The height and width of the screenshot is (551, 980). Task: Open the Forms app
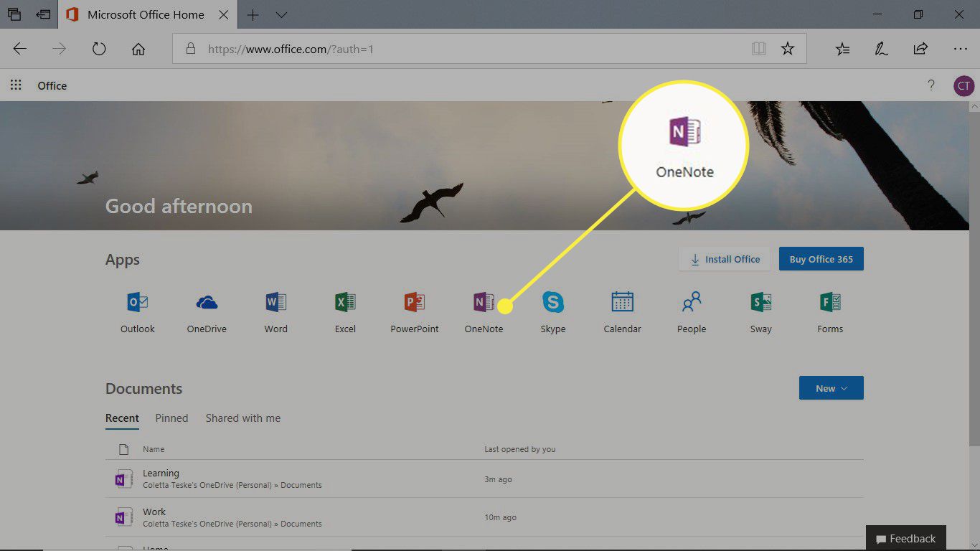pos(830,313)
